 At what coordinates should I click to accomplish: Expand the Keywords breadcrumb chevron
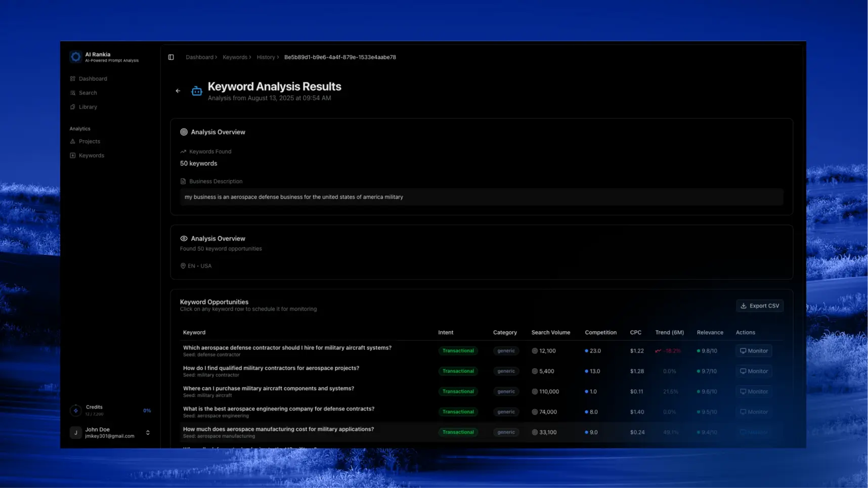pyautogui.click(x=250, y=57)
